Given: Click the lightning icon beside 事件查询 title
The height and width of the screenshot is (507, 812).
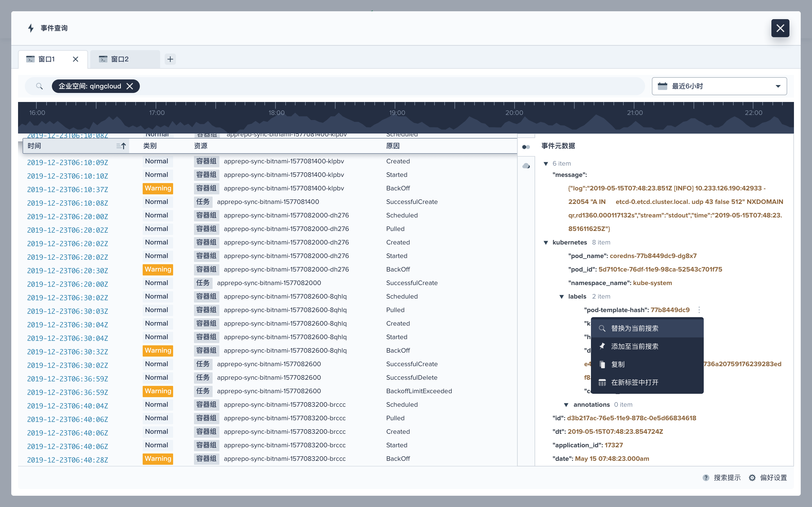Looking at the screenshot, I should coord(30,28).
